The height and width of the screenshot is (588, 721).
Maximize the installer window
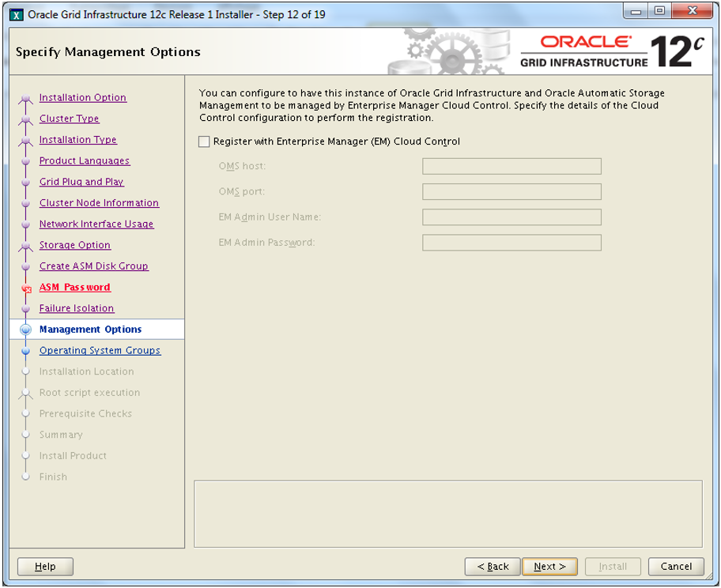point(660,10)
